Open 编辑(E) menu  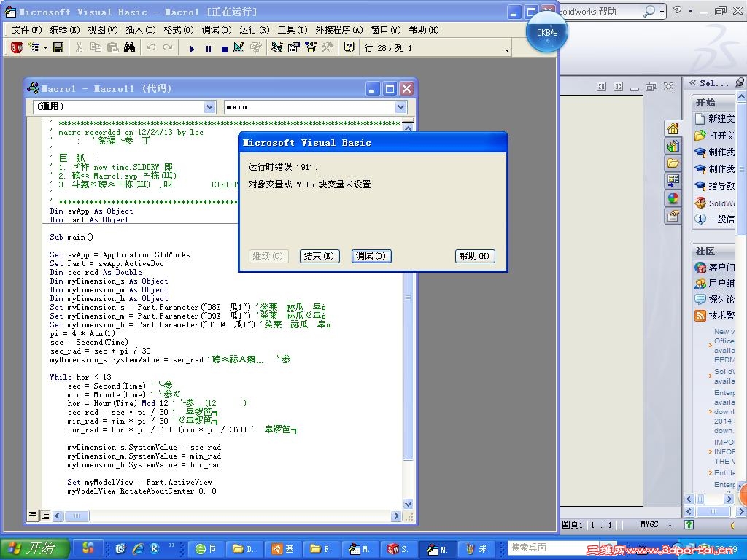tap(64, 29)
